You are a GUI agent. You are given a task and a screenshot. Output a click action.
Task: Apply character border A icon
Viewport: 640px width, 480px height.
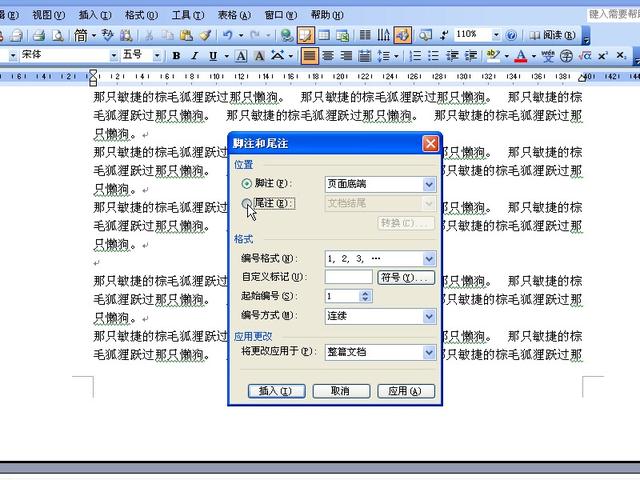[x=241, y=56]
